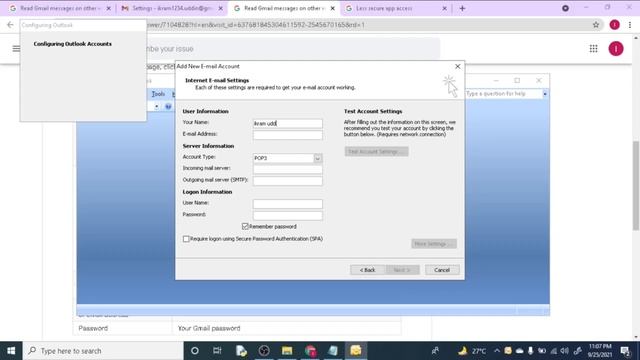Cancel the Add New E-mail Account dialog
Viewport: 640px width, 360px height.
(x=442, y=270)
